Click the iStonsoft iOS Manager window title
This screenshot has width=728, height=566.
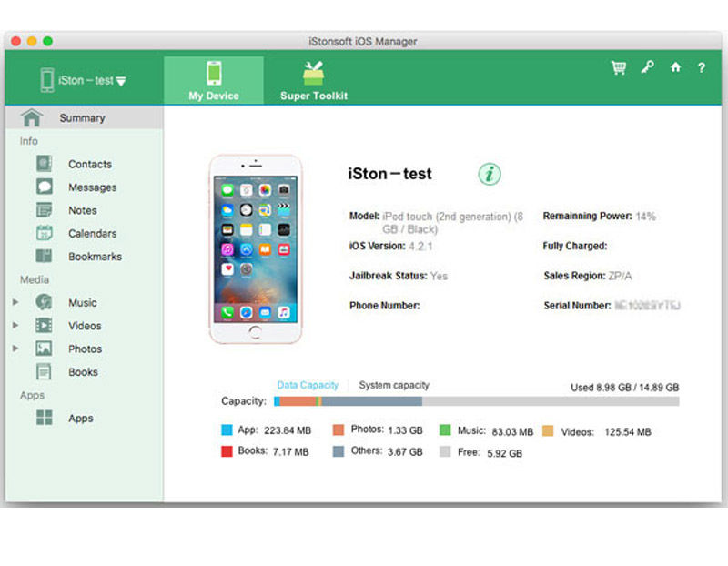(363, 41)
